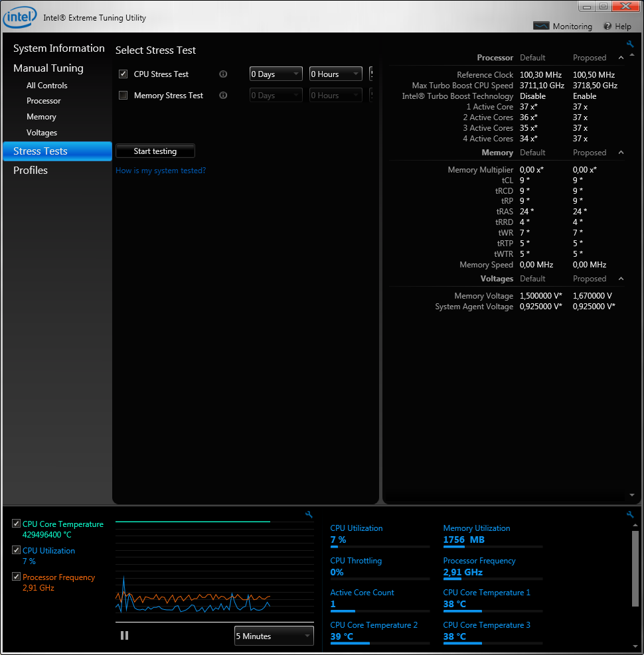The width and height of the screenshot is (644, 655).
Task: Toggle the CPU Core Temperature graph checkbox
Action: click(16, 524)
